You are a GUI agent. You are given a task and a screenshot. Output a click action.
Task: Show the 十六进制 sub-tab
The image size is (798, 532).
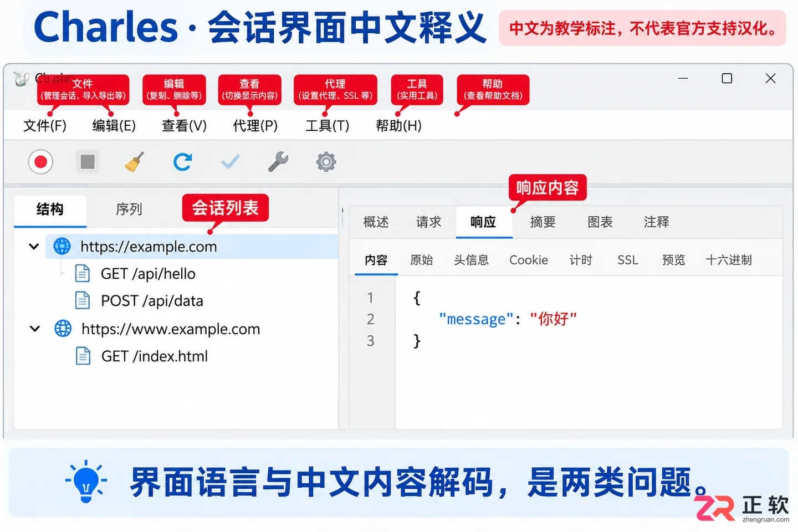click(729, 260)
